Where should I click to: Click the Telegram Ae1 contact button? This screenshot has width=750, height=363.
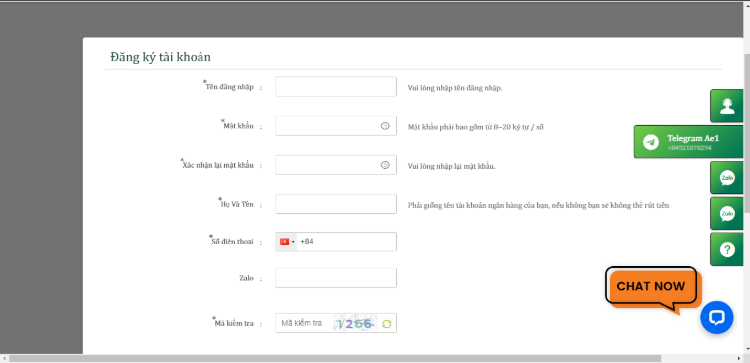(688, 142)
